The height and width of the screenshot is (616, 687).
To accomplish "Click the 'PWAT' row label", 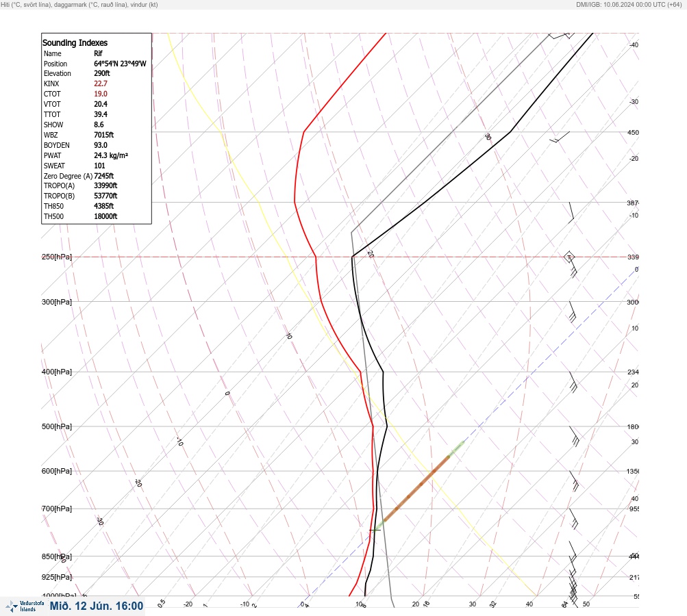I will [53, 155].
